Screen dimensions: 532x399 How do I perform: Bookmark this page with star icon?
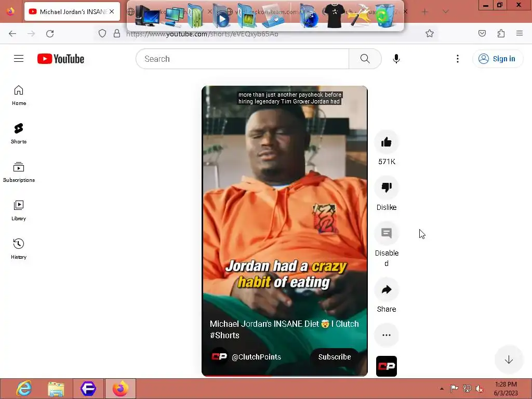point(430,33)
